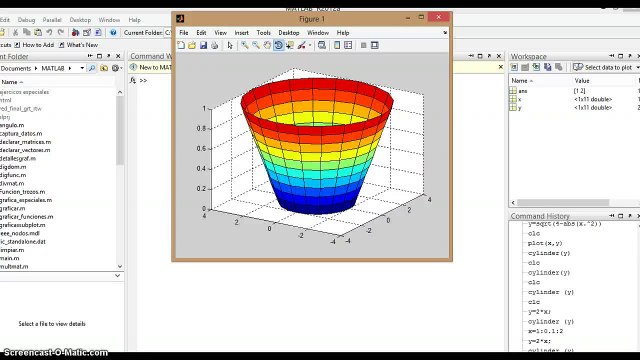The width and height of the screenshot is (640, 360).
Task: Toggle the Rotate 3D tool
Action: click(x=278, y=45)
